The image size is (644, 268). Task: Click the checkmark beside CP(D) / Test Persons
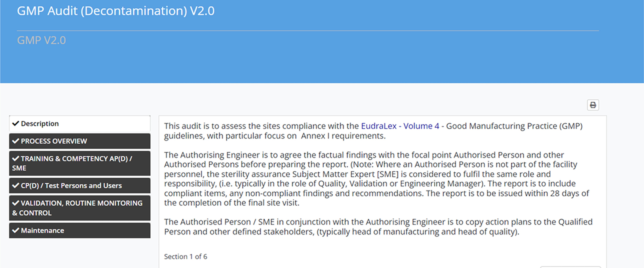pyautogui.click(x=16, y=185)
